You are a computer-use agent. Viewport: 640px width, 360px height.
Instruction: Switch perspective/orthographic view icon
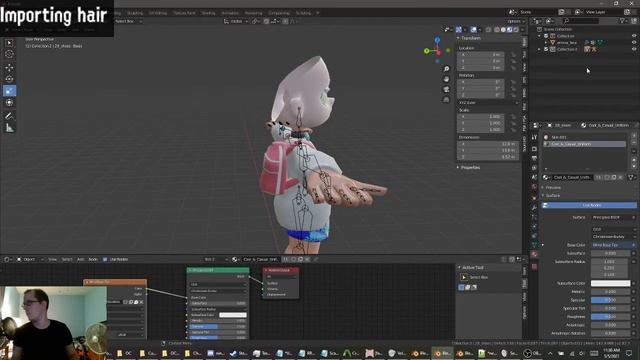point(446,100)
